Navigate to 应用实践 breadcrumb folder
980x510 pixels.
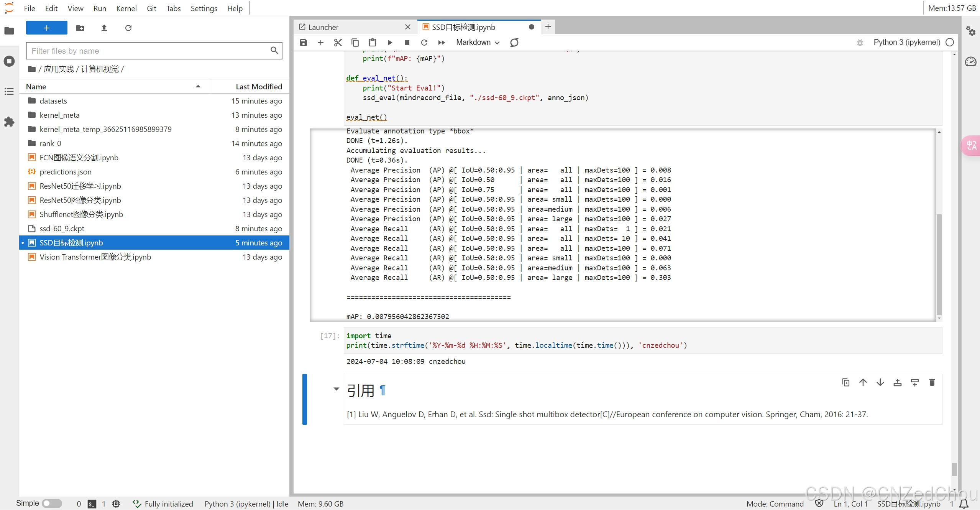coord(59,69)
